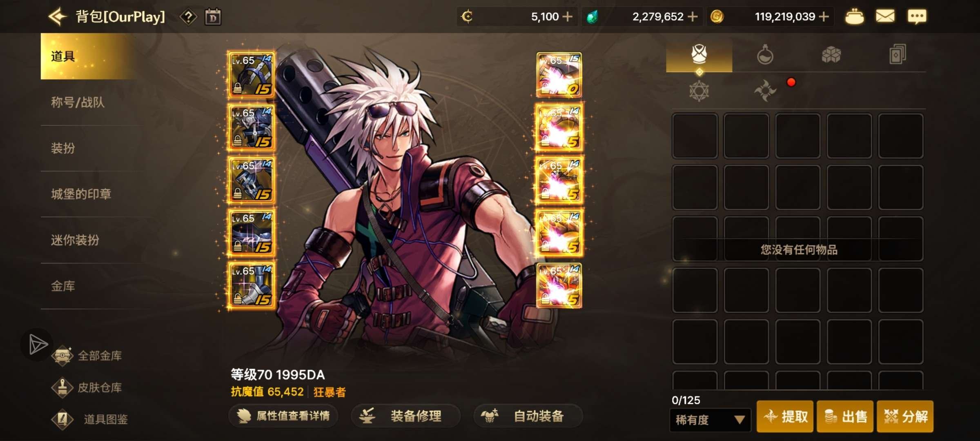Add currency via plus next to 5,100
This screenshot has height=441, width=980.
(x=567, y=17)
